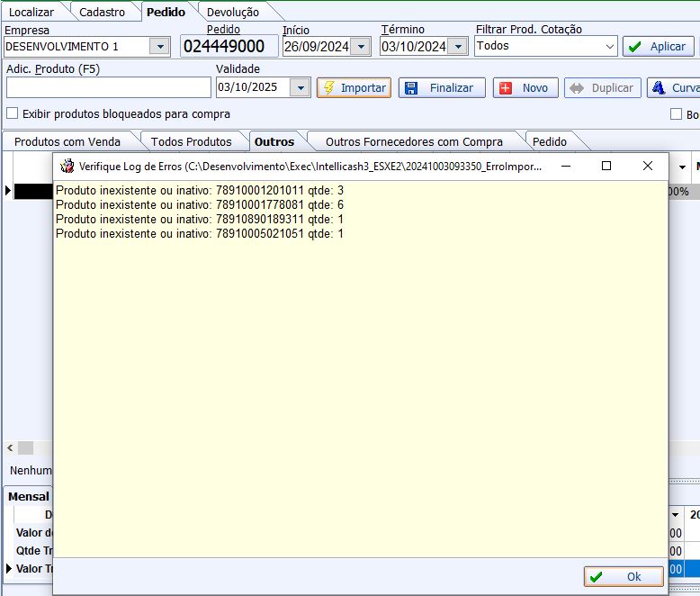Confirm the error log with Ok
The width and height of the screenshot is (700, 596).
[x=623, y=576]
